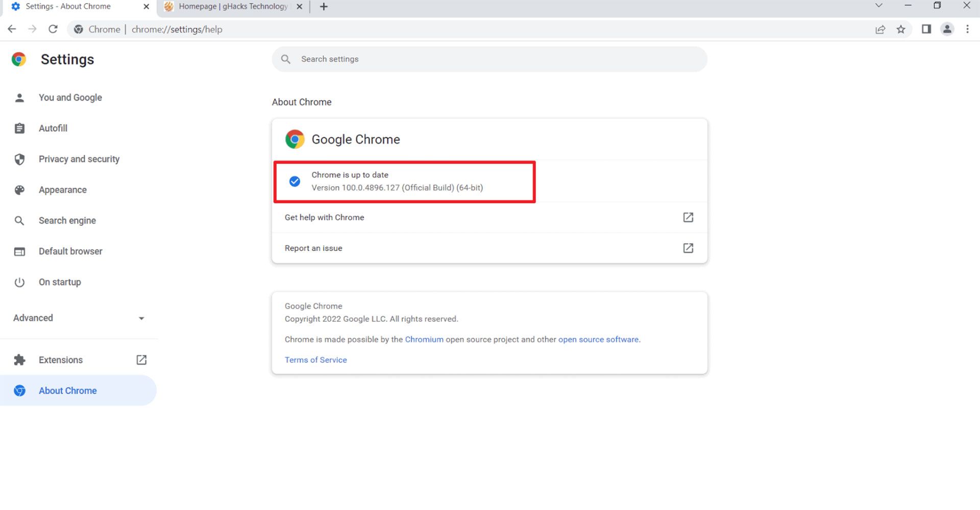Close the gHacks Homepage tab
Screen dimensions: 980x510
[x=300, y=7]
